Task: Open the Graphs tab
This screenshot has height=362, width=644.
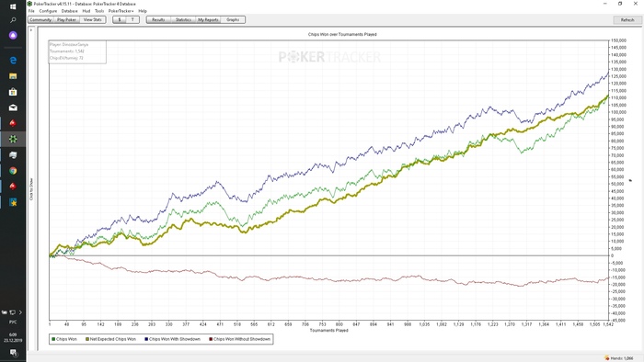Action: [x=233, y=19]
